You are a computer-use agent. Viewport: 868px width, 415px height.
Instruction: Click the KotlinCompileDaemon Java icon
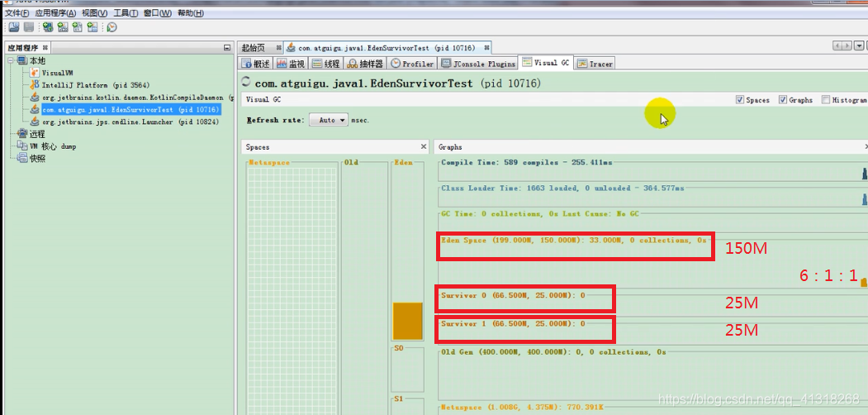point(35,97)
